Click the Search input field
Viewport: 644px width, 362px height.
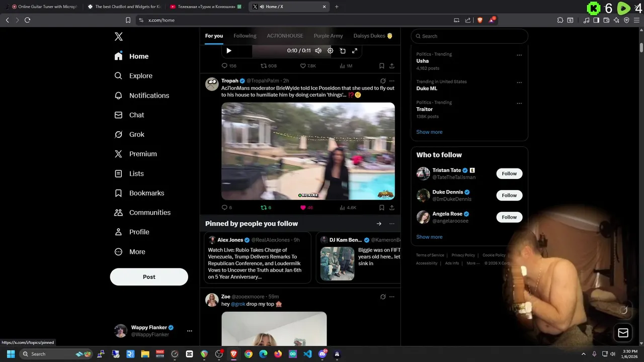(469, 36)
